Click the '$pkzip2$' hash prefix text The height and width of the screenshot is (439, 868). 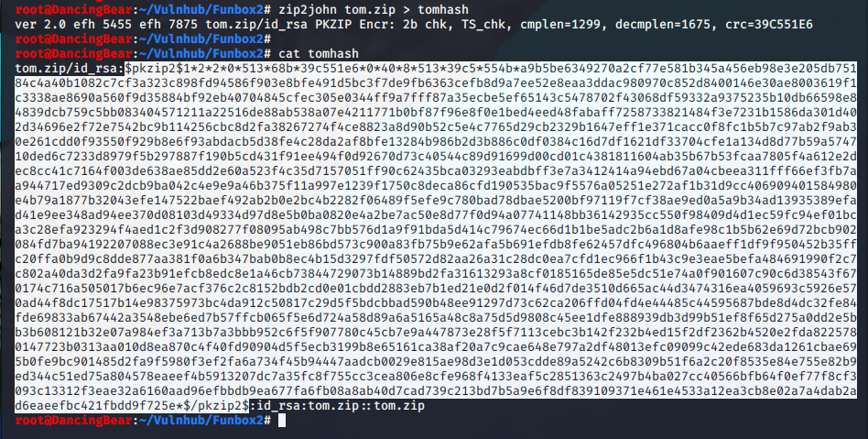154,68
